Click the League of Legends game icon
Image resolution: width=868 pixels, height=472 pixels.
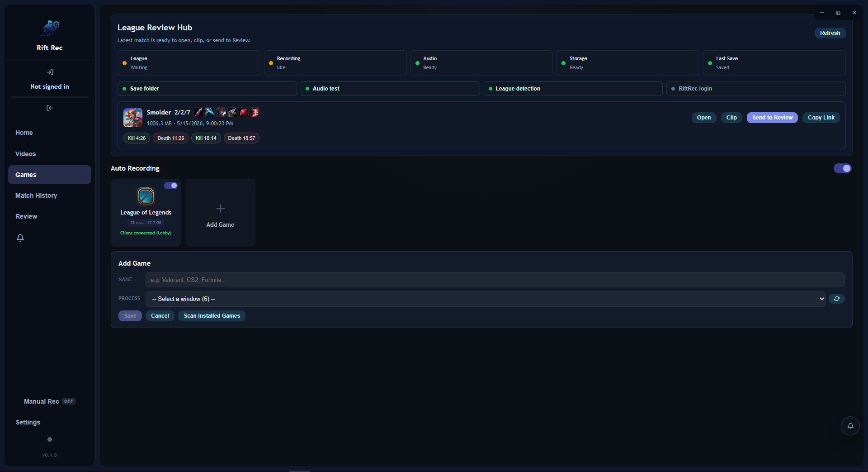click(x=146, y=196)
